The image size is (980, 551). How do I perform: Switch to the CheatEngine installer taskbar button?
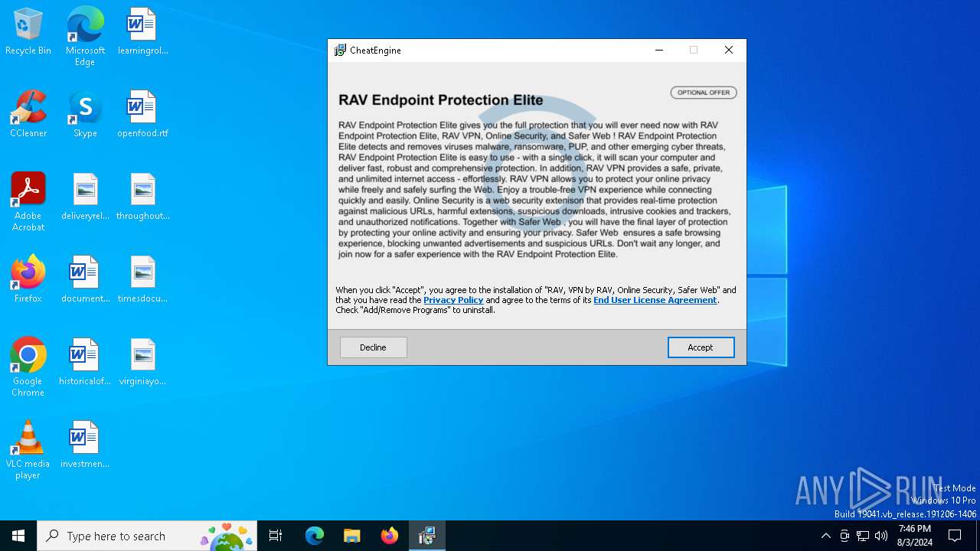click(427, 536)
